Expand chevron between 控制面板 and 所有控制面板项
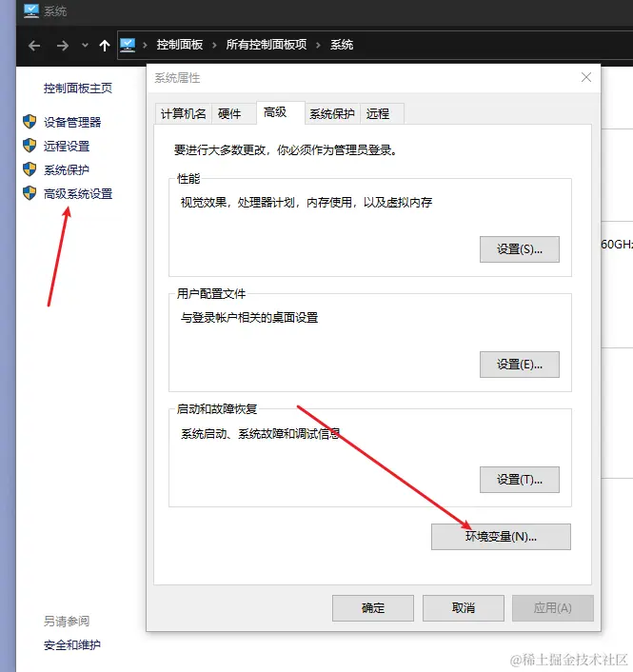 pyautogui.click(x=214, y=45)
